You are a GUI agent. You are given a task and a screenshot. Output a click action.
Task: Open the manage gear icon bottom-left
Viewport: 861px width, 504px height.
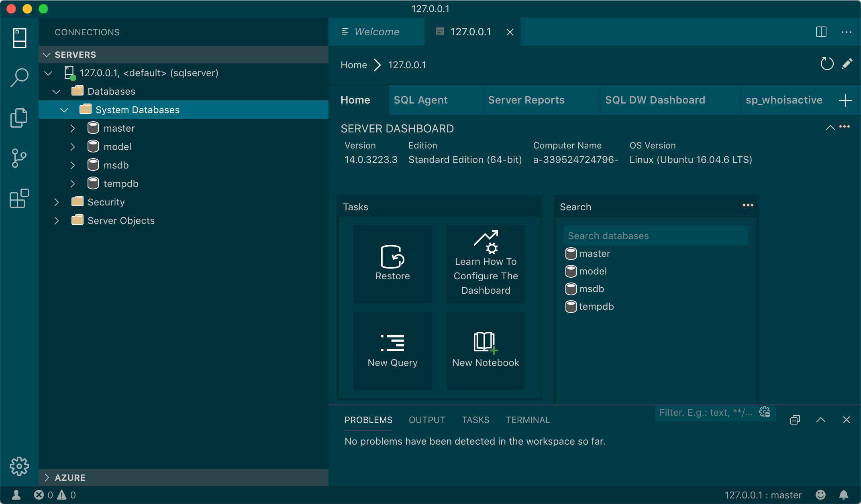[19, 466]
